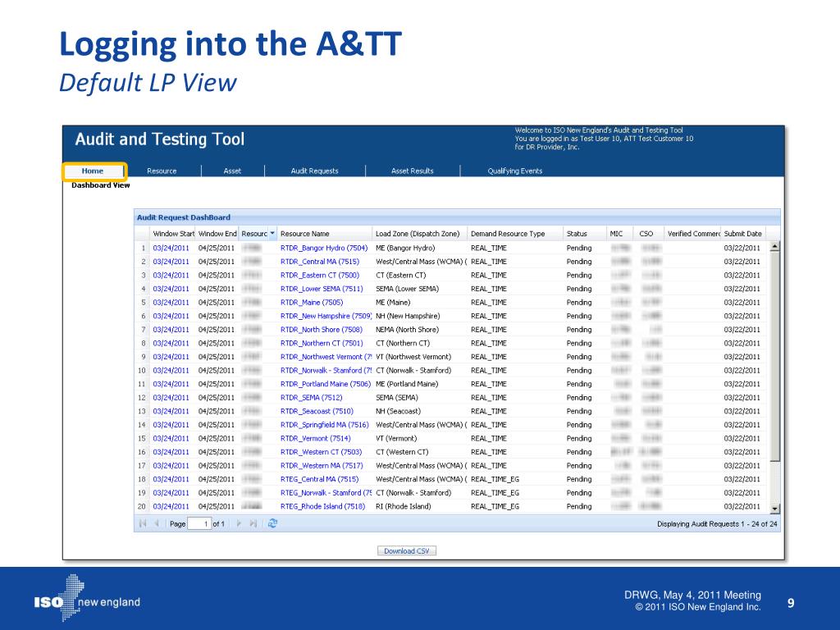The image size is (840, 630).
Task: Sort by Demand Resource Type header
Action: tap(515, 234)
